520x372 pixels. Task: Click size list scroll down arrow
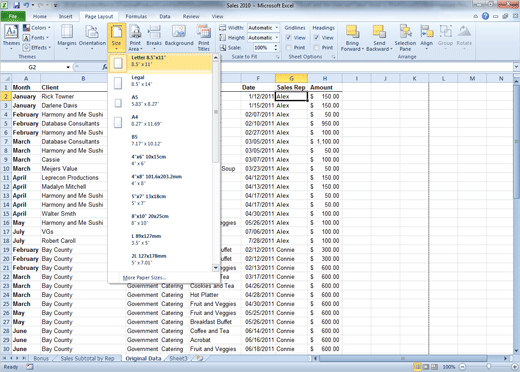216,268
